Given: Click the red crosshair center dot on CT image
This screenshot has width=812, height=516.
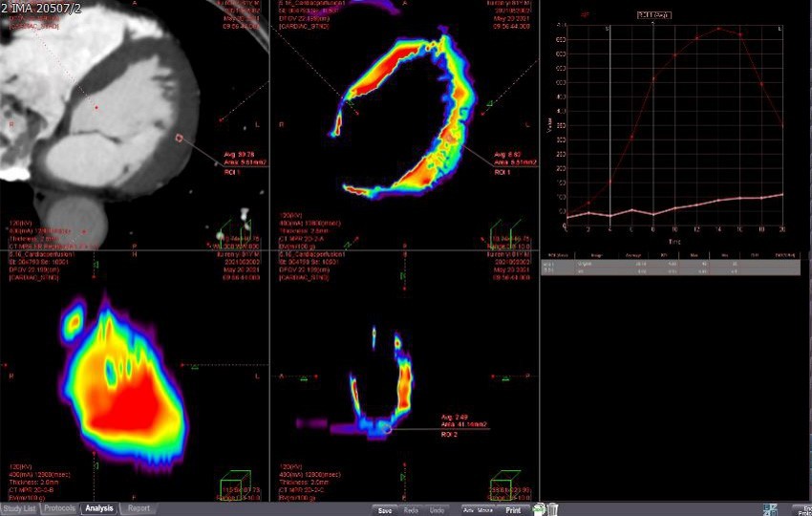Looking at the screenshot, I should 96,108.
